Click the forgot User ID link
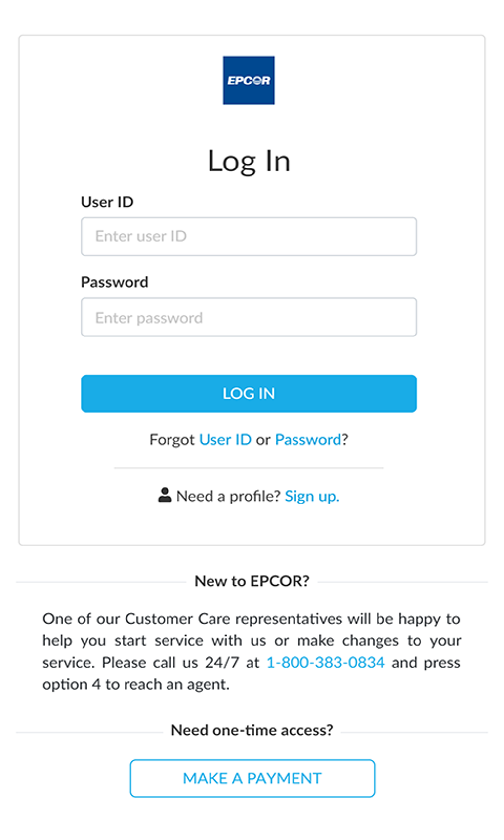Viewport: 504px width, 840px height. pyautogui.click(x=225, y=440)
